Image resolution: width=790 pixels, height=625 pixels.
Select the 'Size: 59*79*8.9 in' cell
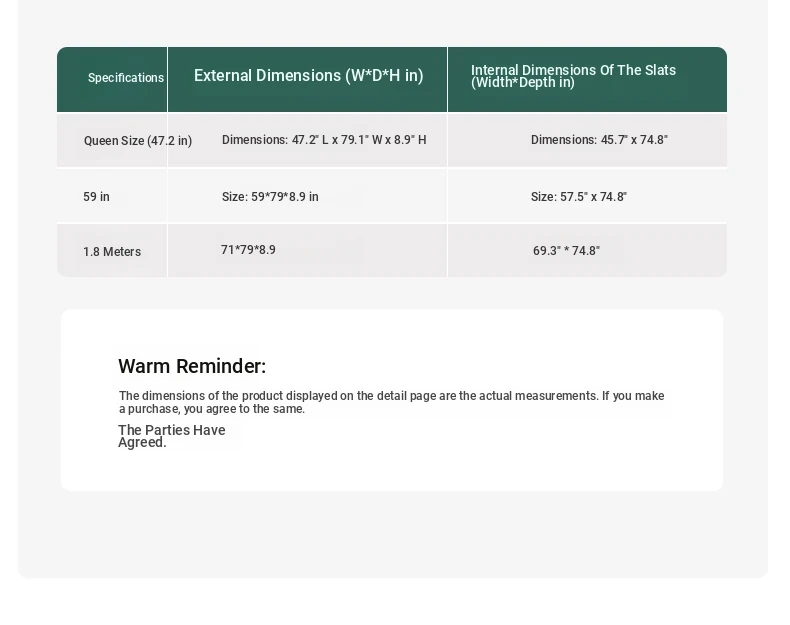(x=270, y=197)
